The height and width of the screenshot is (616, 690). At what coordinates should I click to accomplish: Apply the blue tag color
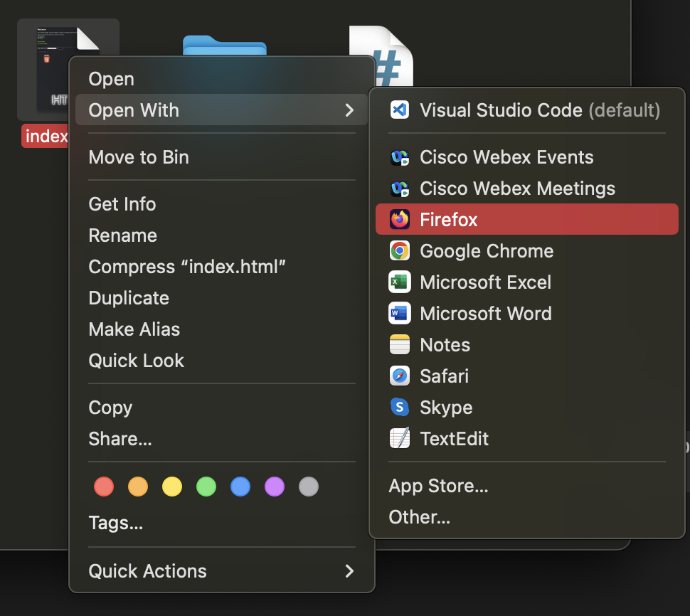tap(240, 487)
